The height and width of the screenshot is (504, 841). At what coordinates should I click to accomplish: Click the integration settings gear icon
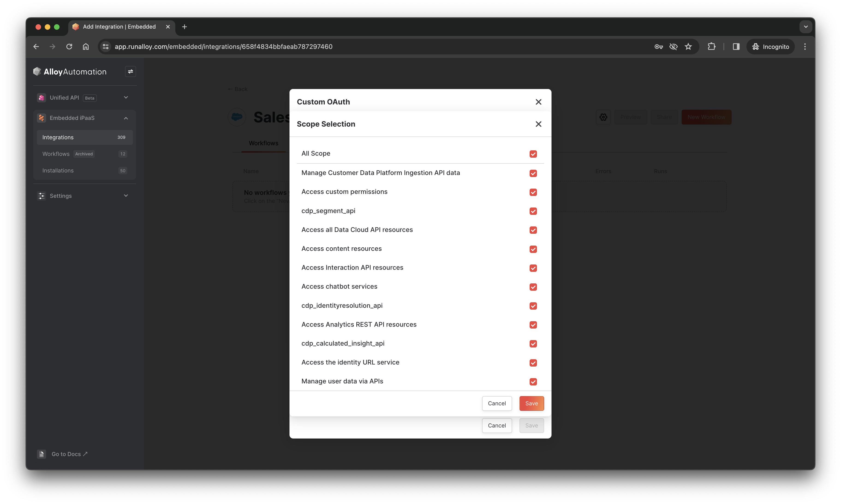(x=603, y=117)
